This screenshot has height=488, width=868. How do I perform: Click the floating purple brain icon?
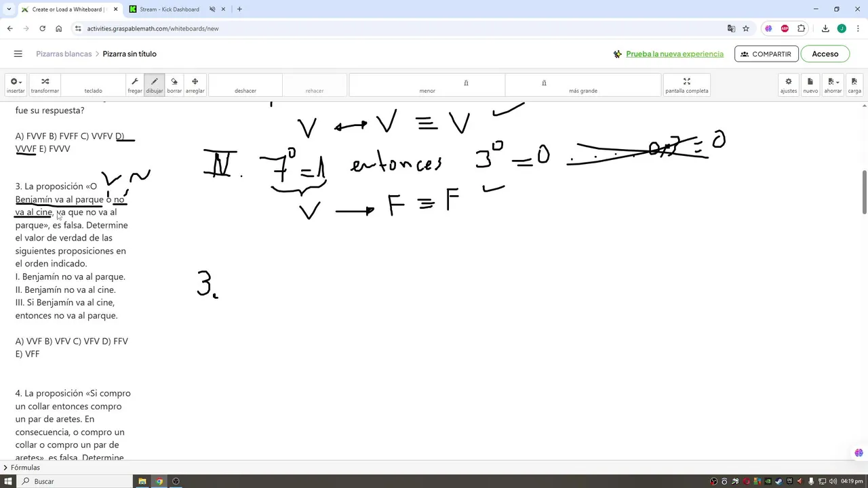pos(859,453)
